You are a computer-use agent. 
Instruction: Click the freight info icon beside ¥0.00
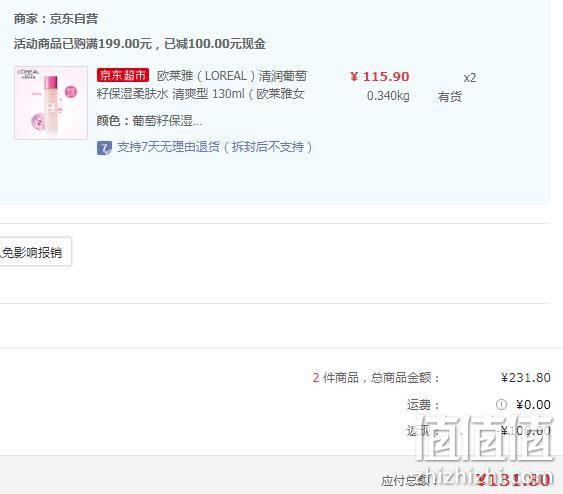tap(501, 405)
